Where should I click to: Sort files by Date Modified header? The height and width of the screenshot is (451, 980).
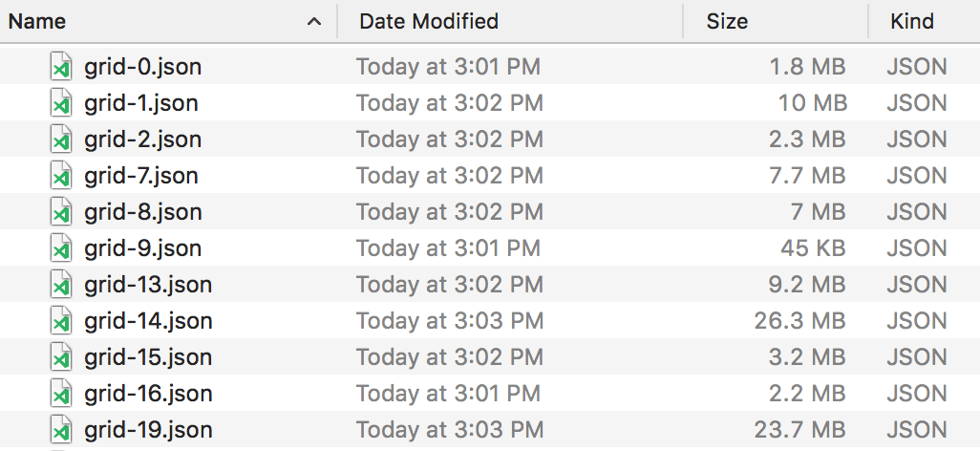click(429, 21)
